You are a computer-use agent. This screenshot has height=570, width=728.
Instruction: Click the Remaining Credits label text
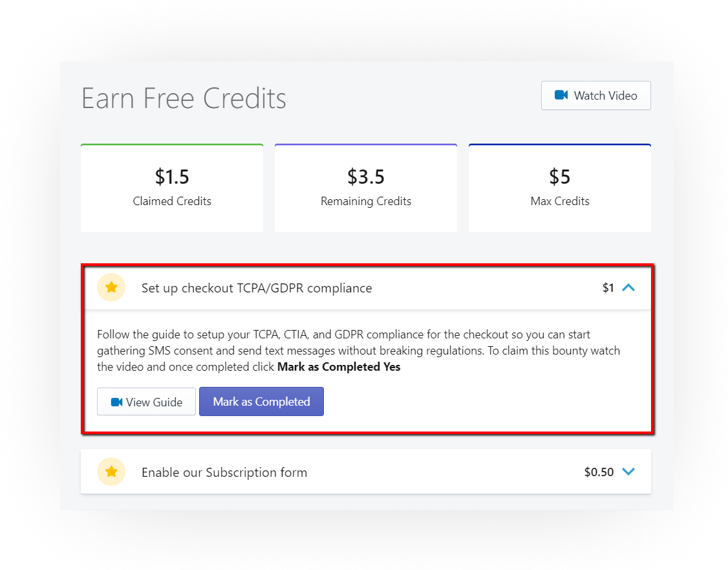pyautogui.click(x=366, y=201)
